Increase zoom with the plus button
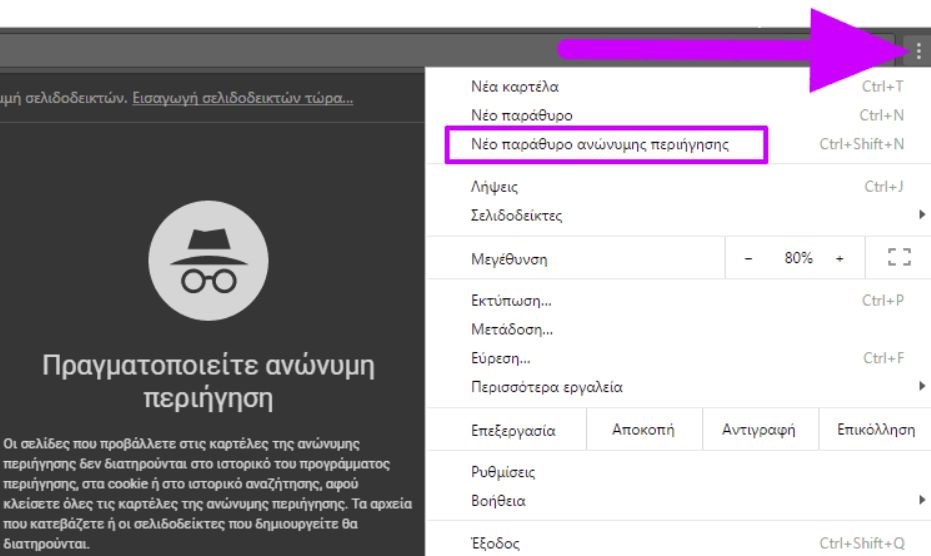Screen dimensions: 931x556 (x=840, y=258)
